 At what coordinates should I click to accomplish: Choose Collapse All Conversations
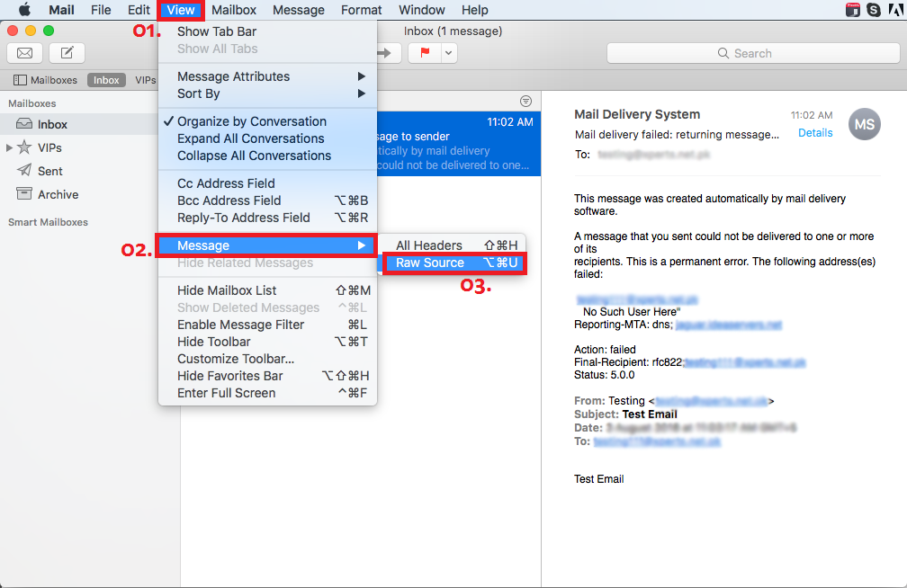267,156
